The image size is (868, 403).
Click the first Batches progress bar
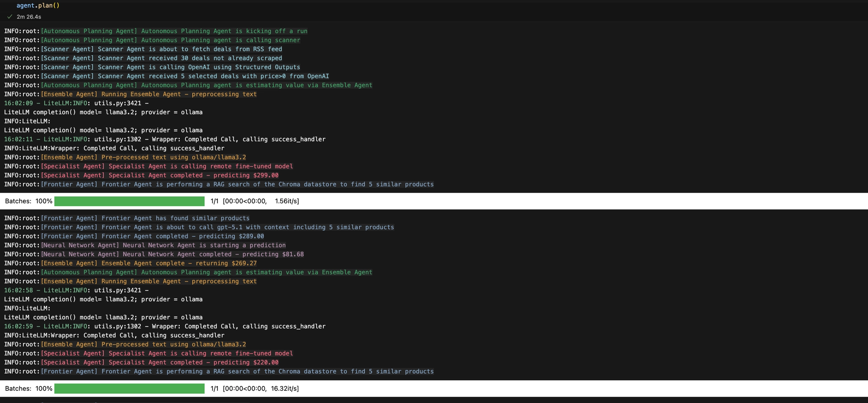pos(129,201)
